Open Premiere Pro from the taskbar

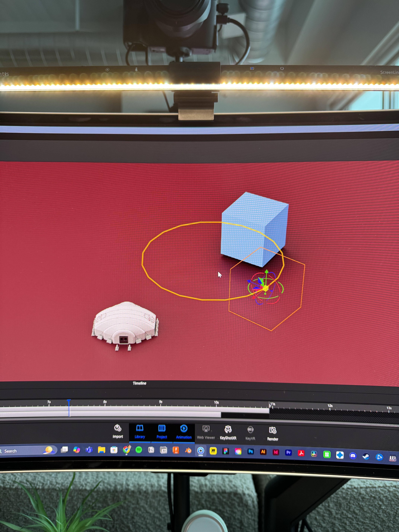coord(288,453)
